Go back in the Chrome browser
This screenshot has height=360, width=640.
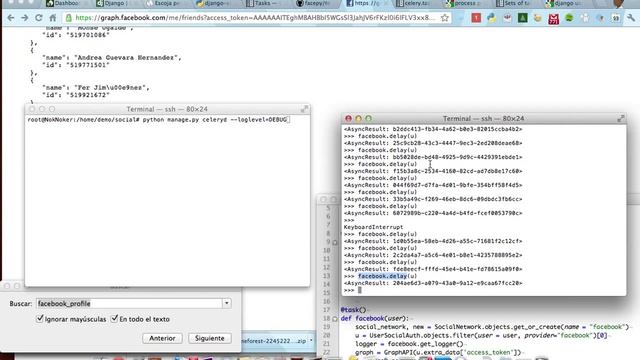coord(11,18)
